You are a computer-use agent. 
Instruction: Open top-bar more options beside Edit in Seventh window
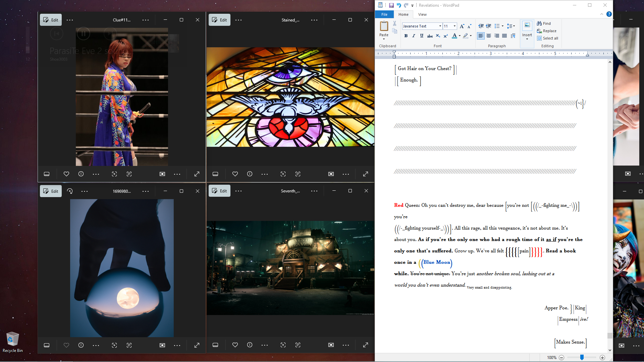[238, 191]
